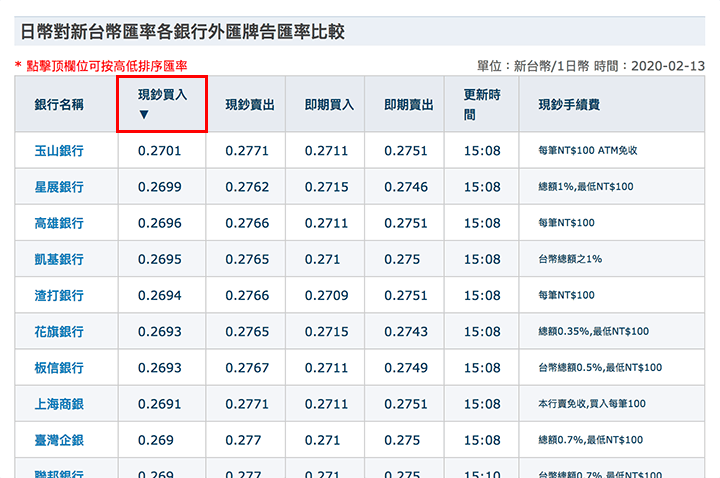Select 高雄銀行 cash buy rate 0.2696
Image resolution: width=720 pixels, height=478 pixels.
coord(160,223)
